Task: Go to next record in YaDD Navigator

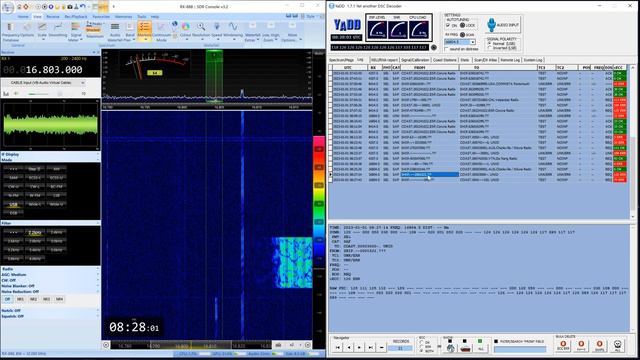Action: (359, 347)
